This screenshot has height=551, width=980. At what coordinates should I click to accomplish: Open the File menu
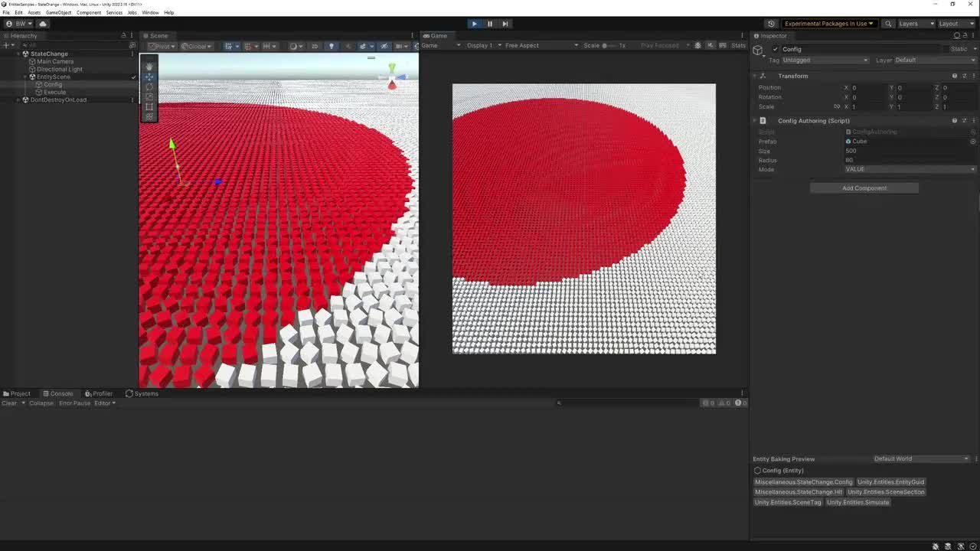(x=6, y=12)
